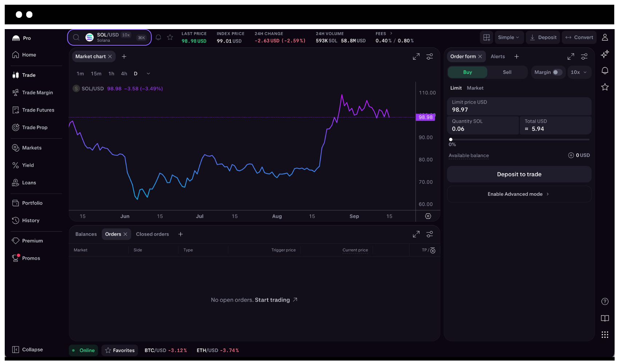Open the user account profile icon
Image resolution: width=619 pixels, height=364 pixels.
pyautogui.click(x=605, y=37)
